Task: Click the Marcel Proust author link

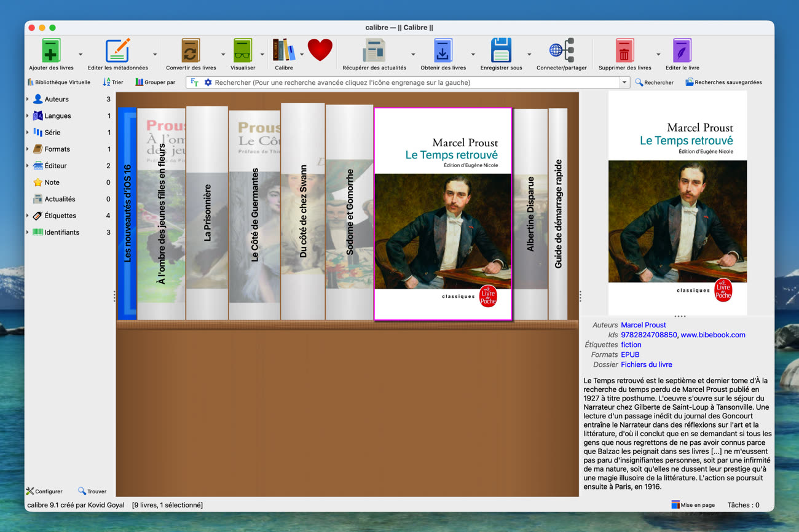Action: [643, 325]
